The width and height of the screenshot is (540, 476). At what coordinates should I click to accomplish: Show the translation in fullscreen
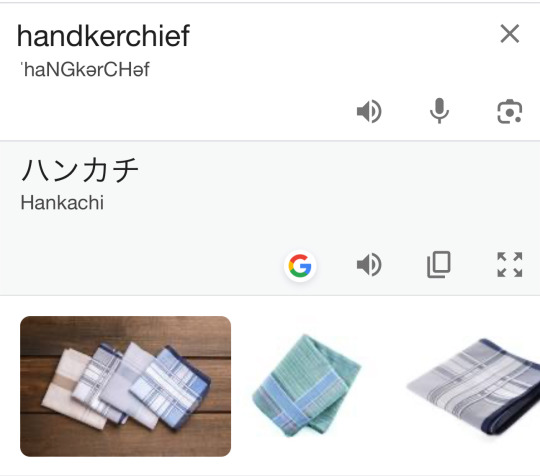[510, 265]
